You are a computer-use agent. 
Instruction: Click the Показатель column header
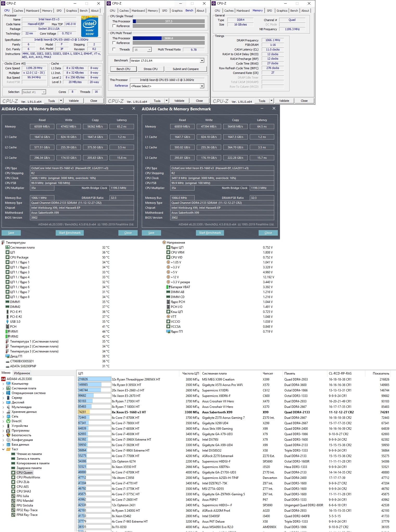[x=381, y=373]
